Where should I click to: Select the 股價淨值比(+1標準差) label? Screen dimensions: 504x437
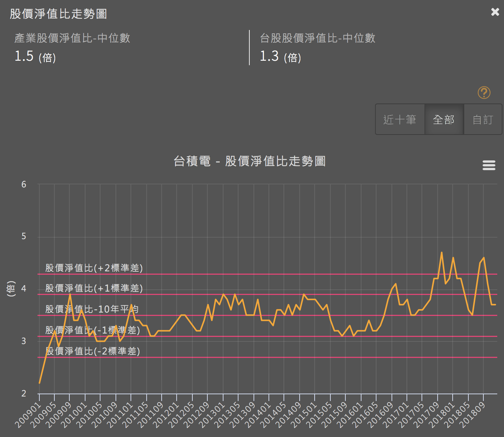coord(93,289)
